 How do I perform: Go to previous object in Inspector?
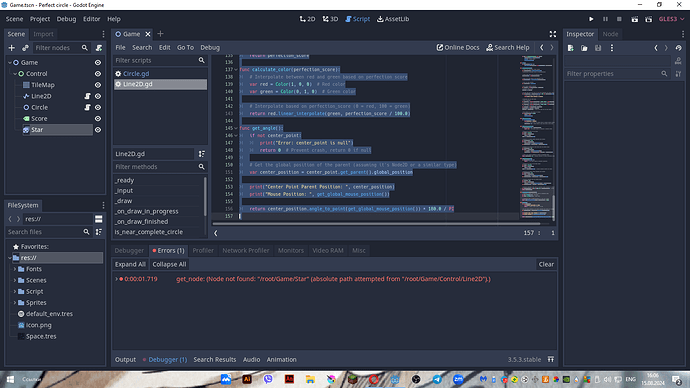pyautogui.click(x=656, y=48)
